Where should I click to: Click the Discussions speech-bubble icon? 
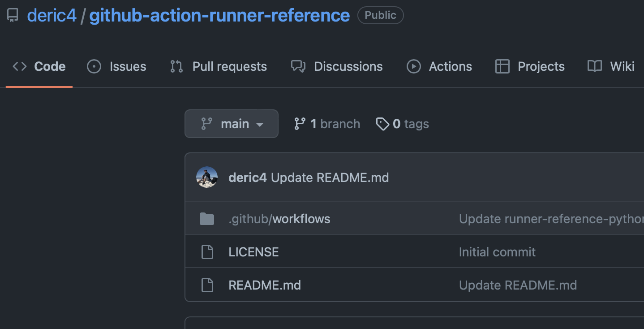tap(298, 67)
